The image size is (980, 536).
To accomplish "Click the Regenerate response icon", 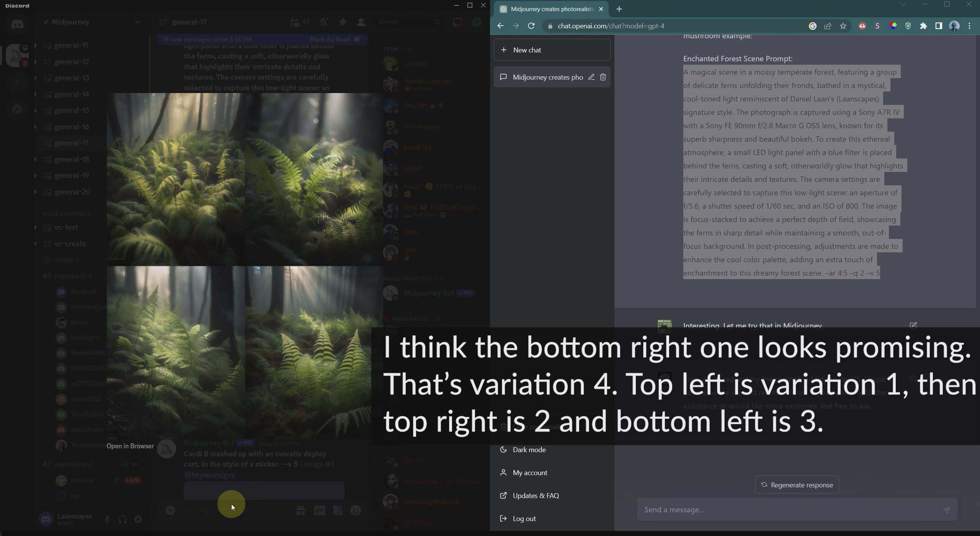I will coord(764,485).
